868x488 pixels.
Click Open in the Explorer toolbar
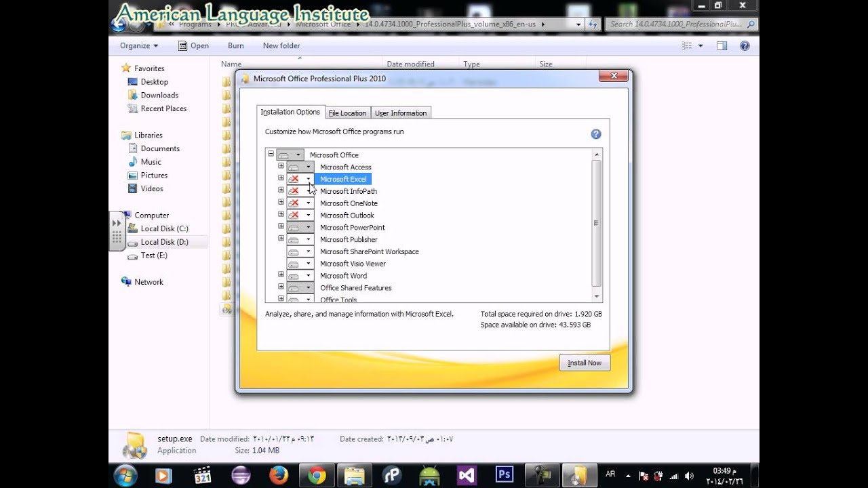point(193,45)
